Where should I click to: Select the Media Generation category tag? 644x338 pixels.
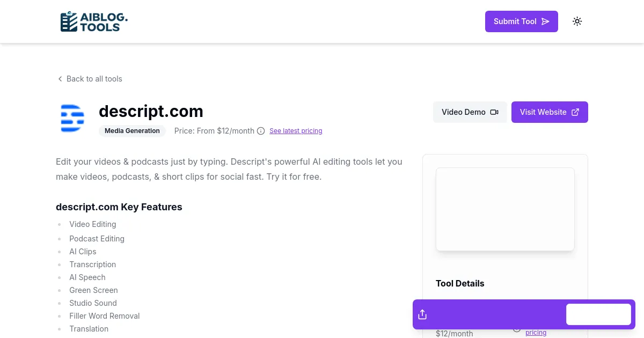click(x=132, y=130)
